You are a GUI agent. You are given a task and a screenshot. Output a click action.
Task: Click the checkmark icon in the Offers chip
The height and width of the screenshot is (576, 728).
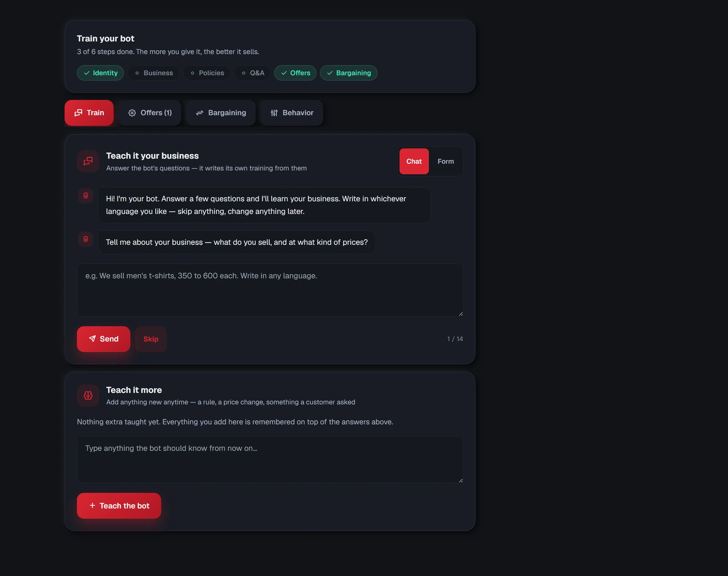pyautogui.click(x=284, y=73)
